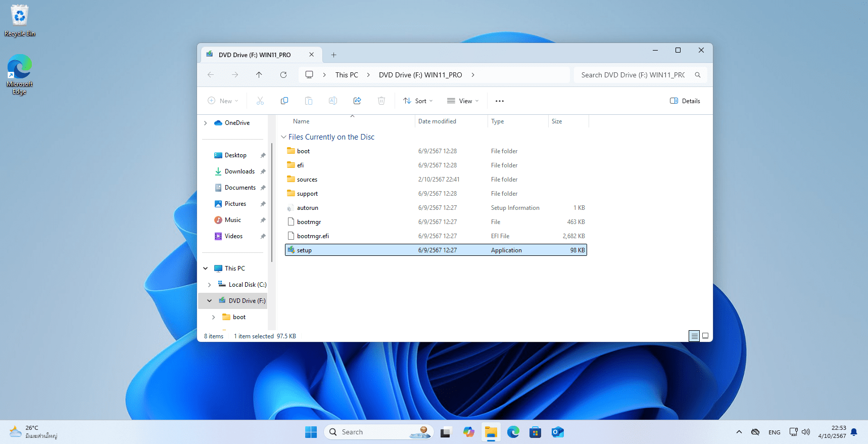Expand the boot folder in sidebar tree

pyautogui.click(x=214, y=317)
